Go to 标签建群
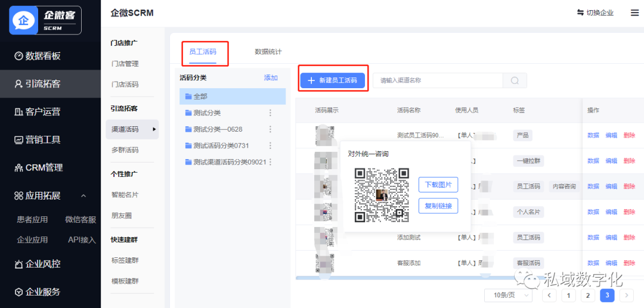This screenshot has width=644, height=308. pos(125,260)
